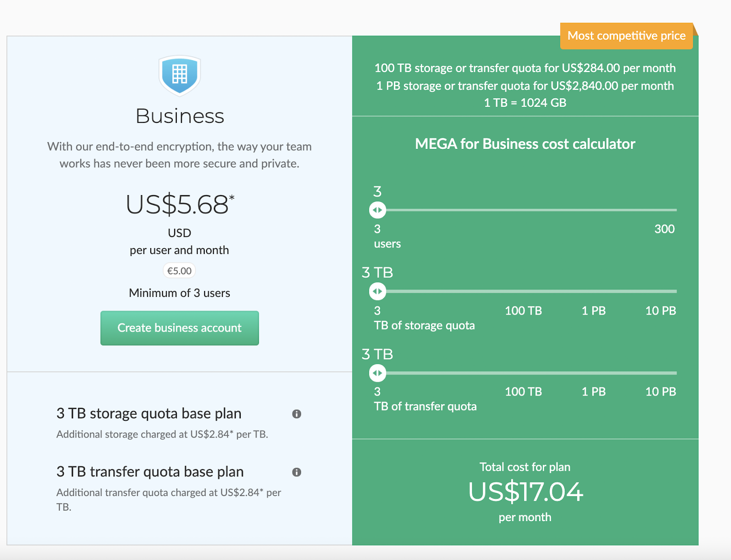Click the Create business account button
Screen dimensions: 731x560
pos(180,328)
